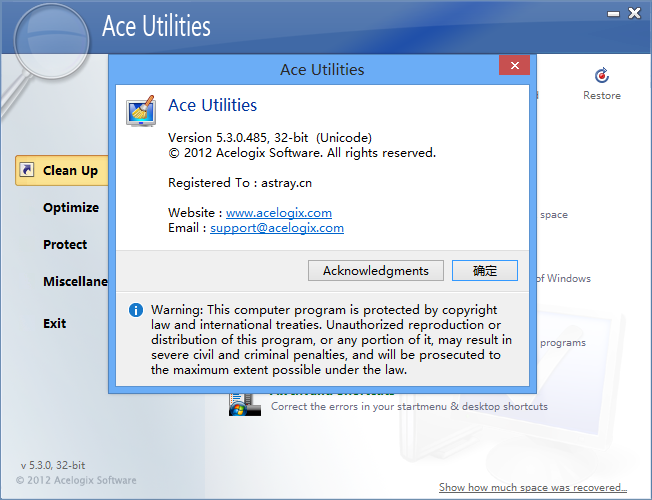Click the © 2012 Acelogix Software footer text
This screenshot has width=652, height=500.
click(76, 480)
